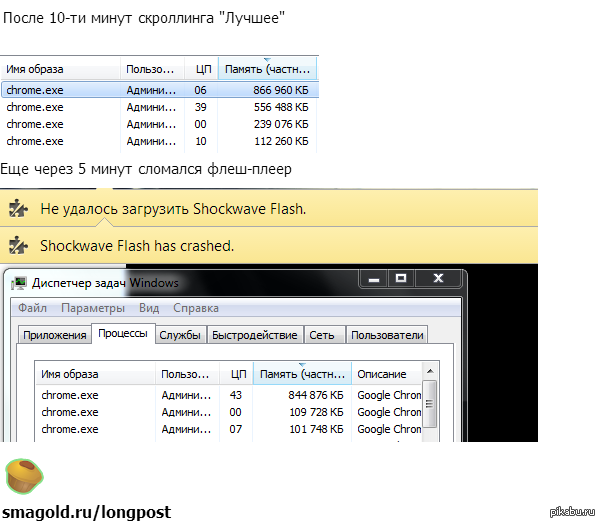Switch to the Быстродействие tab

click(255, 336)
